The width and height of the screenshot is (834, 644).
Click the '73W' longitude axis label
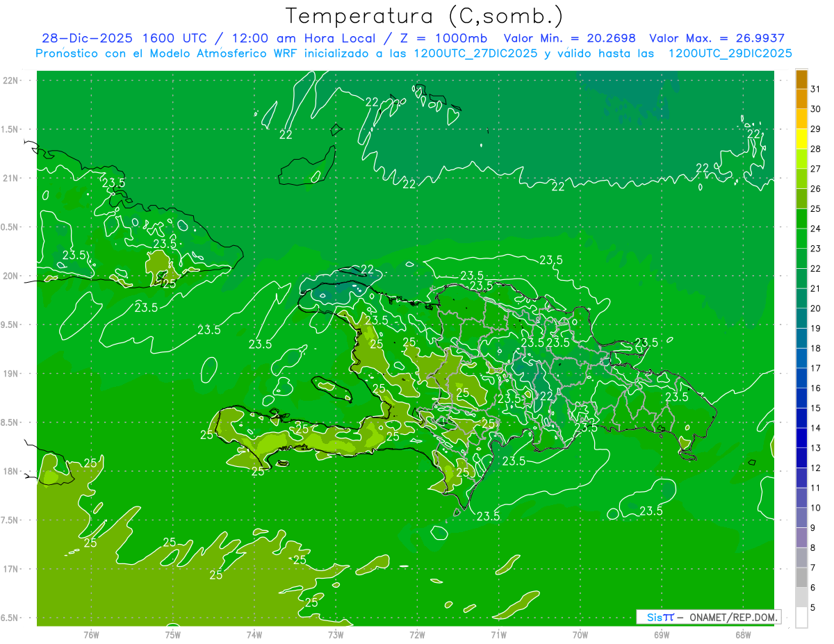tap(336, 634)
